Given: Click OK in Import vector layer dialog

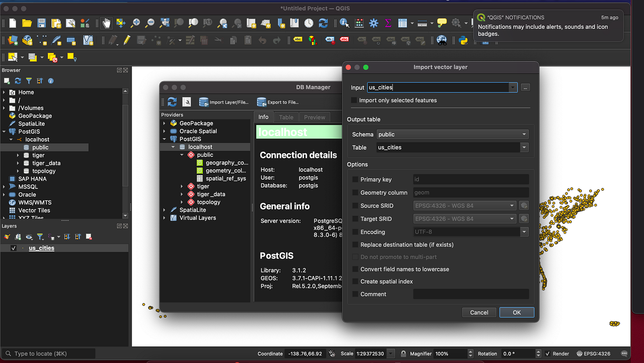Looking at the screenshot, I should click(517, 312).
